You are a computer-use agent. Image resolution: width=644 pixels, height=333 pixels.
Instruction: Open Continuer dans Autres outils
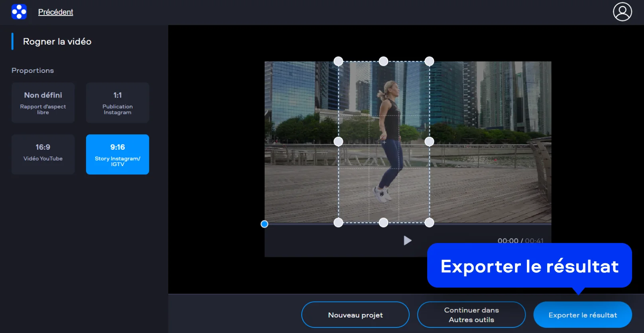pos(471,315)
